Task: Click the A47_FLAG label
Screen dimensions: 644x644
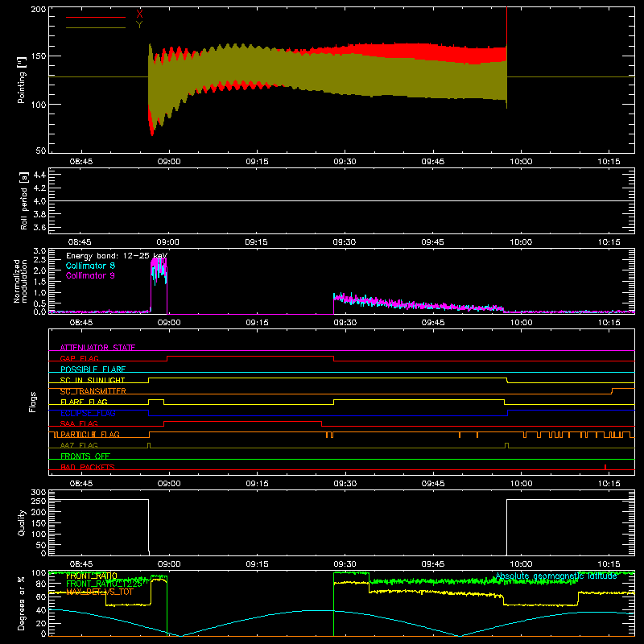Action: tap(79, 445)
